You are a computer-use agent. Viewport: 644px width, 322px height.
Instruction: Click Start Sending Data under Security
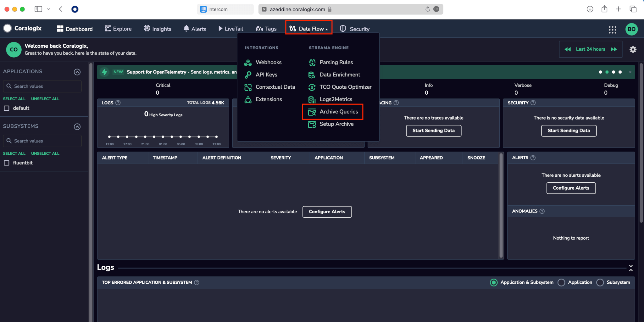click(x=569, y=131)
